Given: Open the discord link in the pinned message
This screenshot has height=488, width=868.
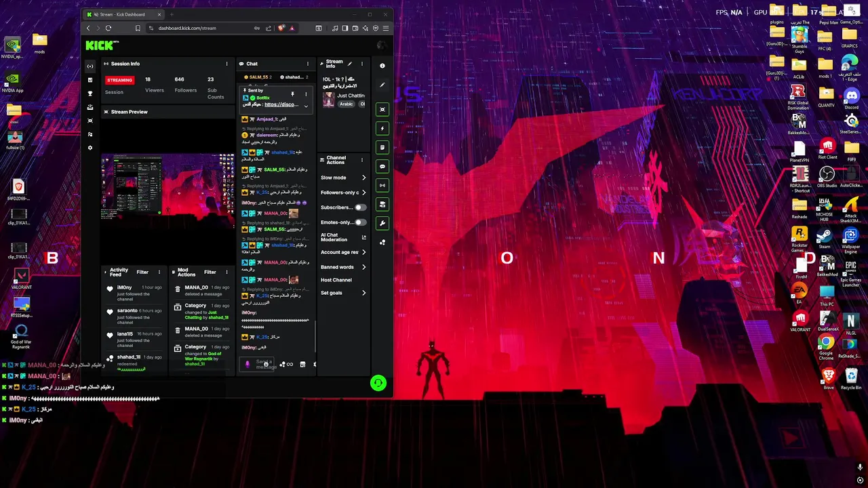Looking at the screenshot, I should point(281,104).
